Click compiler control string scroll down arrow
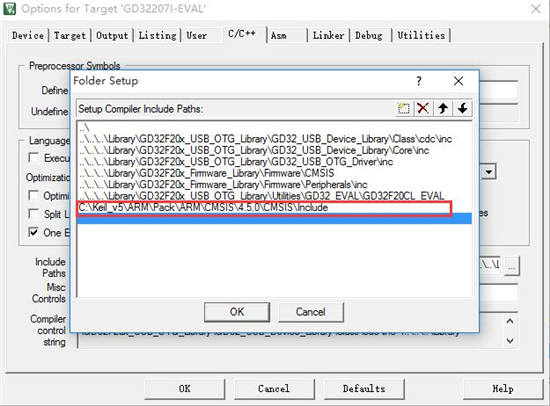The width and height of the screenshot is (550, 406). coord(510,341)
